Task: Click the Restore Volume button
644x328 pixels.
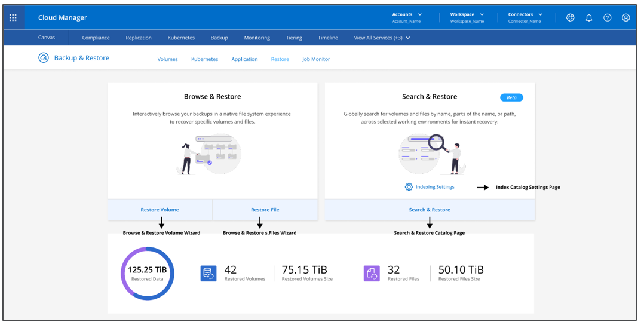Action: 160,210
